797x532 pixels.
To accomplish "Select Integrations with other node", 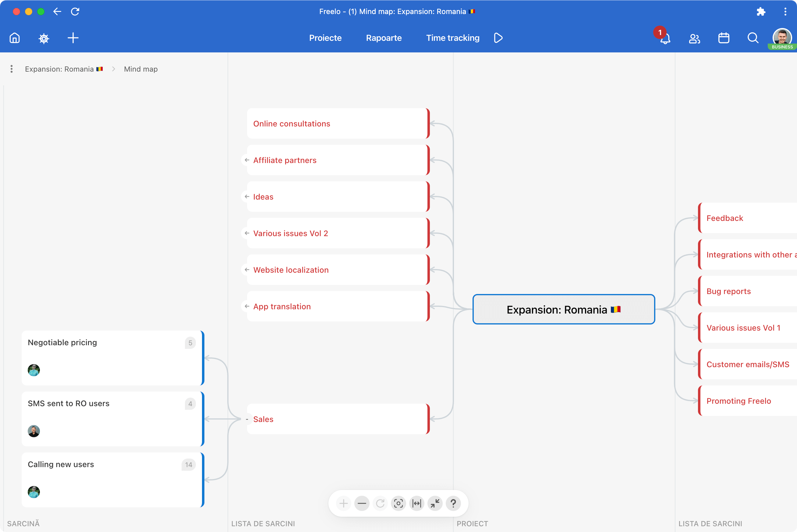I will (x=748, y=254).
